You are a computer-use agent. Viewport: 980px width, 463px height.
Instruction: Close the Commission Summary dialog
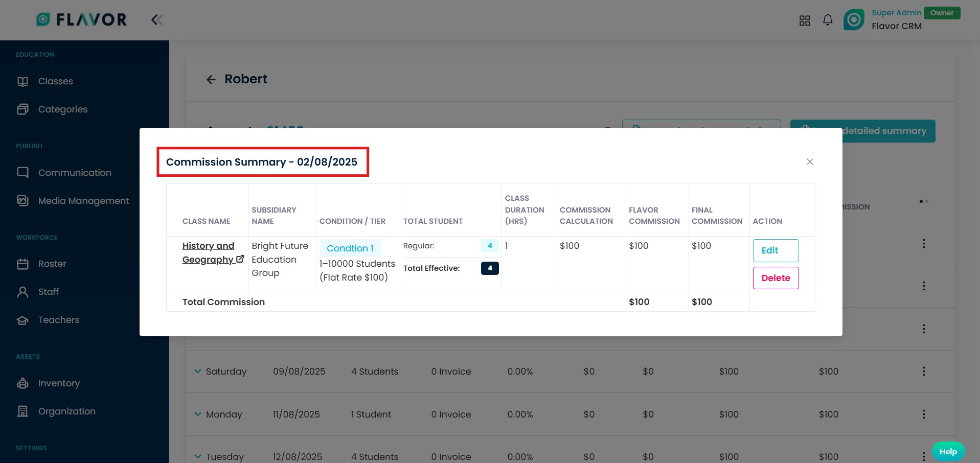pyautogui.click(x=809, y=162)
